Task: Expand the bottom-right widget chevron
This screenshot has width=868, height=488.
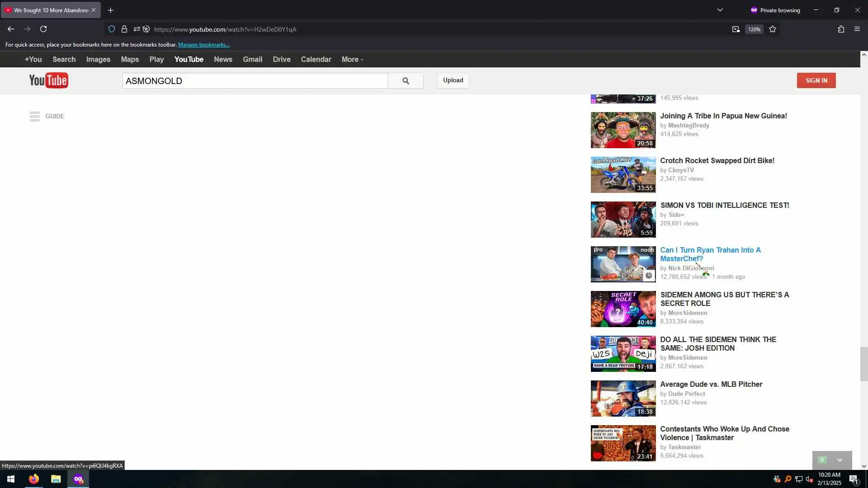Action: 840,460
